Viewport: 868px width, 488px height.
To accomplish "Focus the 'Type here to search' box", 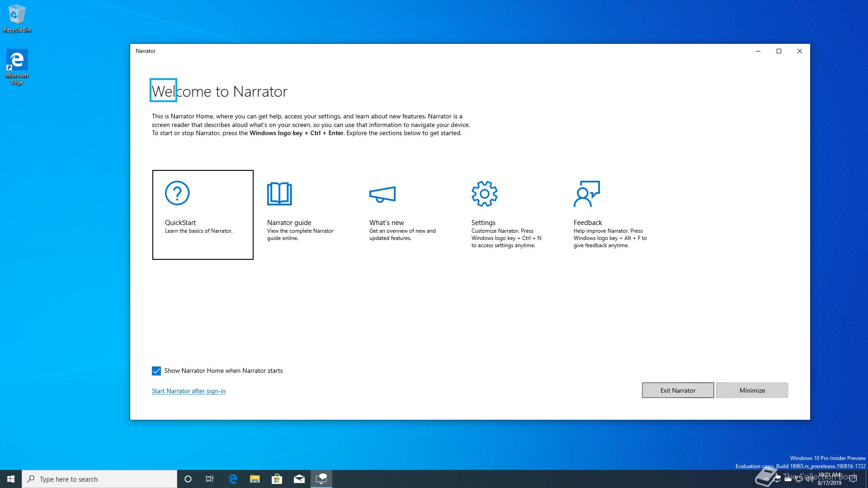I will pos(99,479).
